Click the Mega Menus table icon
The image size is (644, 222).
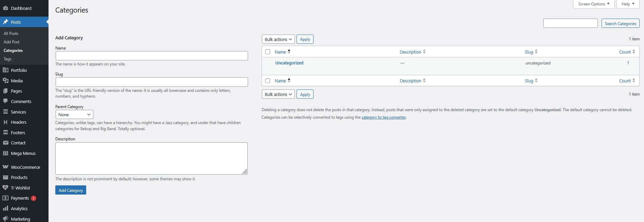(x=5, y=153)
